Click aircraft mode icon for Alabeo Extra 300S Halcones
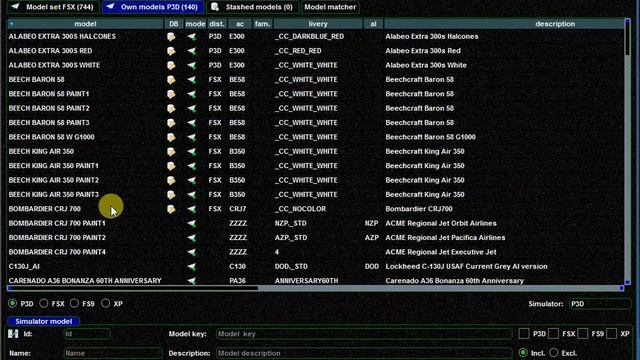This screenshot has height=360, width=640. pos(191,37)
